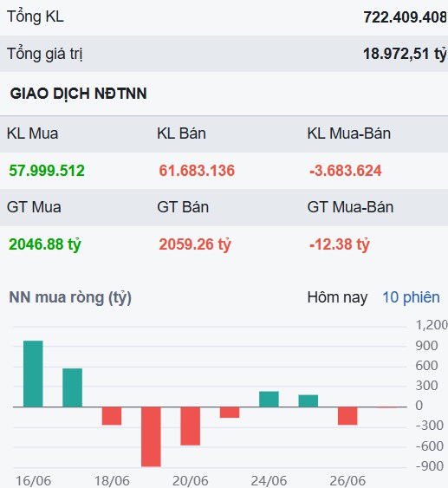The width and height of the screenshot is (448, 488).
Task: Click the Tổng giá trị label
Action: pos(45,54)
